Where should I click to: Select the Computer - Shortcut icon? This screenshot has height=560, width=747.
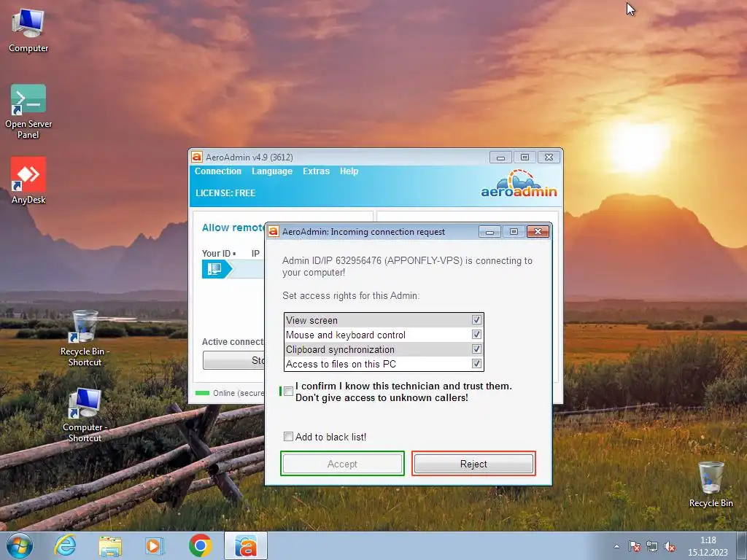coord(85,414)
